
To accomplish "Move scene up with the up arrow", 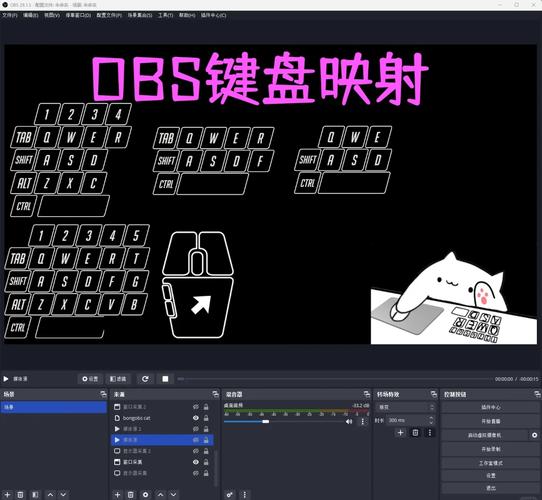I will [50, 495].
